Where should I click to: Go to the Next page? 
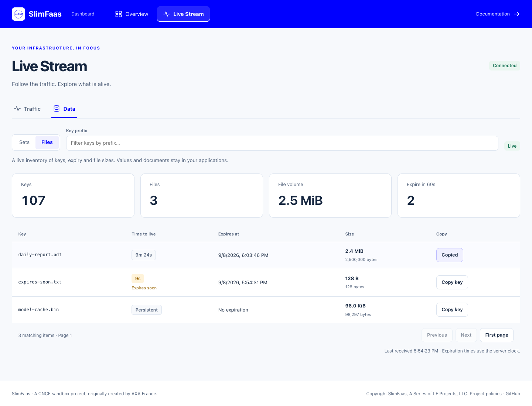click(x=466, y=335)
